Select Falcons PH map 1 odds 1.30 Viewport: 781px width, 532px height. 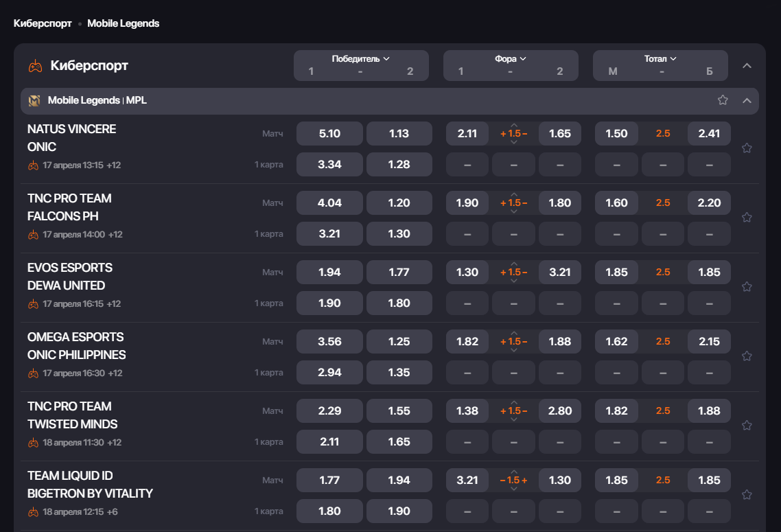399,233
